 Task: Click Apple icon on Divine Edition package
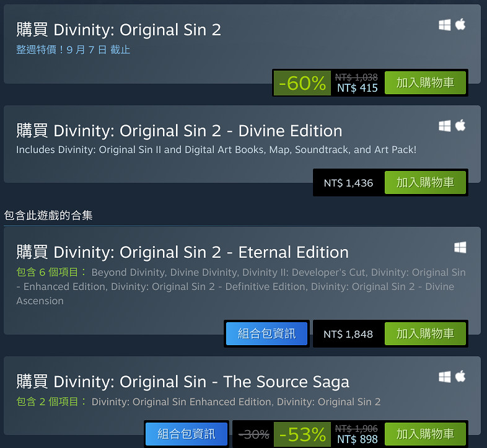460,126
